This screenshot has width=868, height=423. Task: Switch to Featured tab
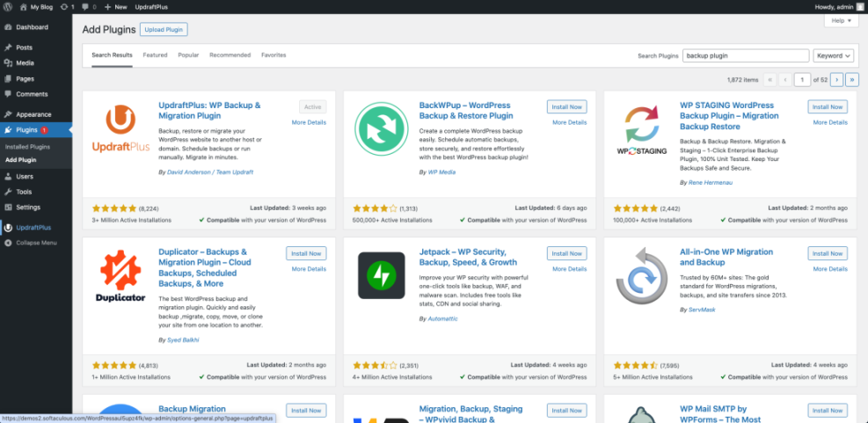[x=155, y=55]
